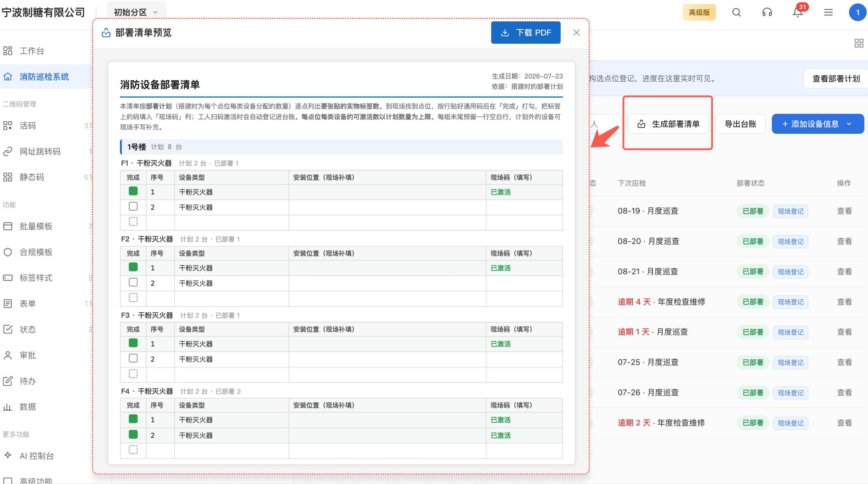Screen dimensions: 868x484
Task: Click the 现场登记 tag for 08-19 月度巡查
Action: (x=790, y=211)
